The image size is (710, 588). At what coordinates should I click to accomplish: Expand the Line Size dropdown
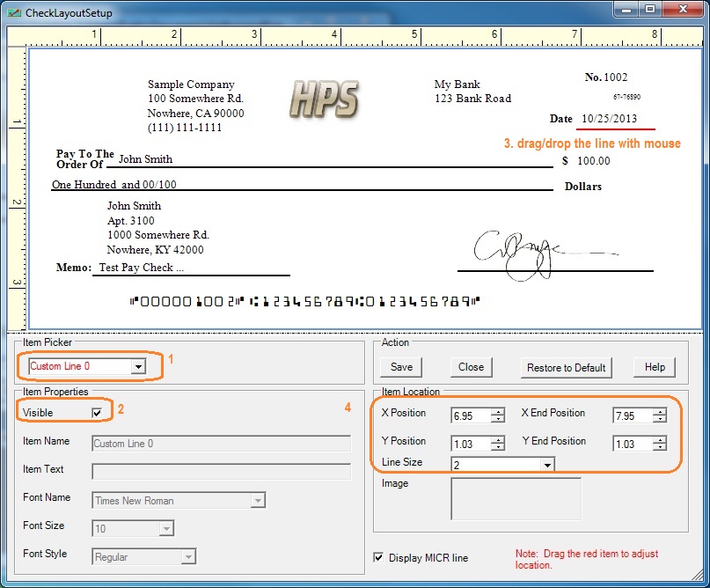click(x=547, y=464)
